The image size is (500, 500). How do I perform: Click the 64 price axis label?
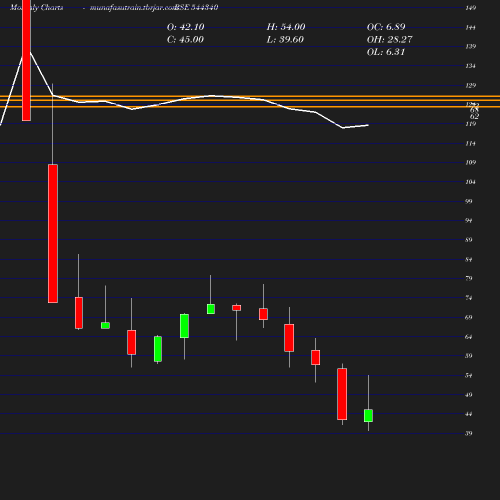click(x=469, y=337)
